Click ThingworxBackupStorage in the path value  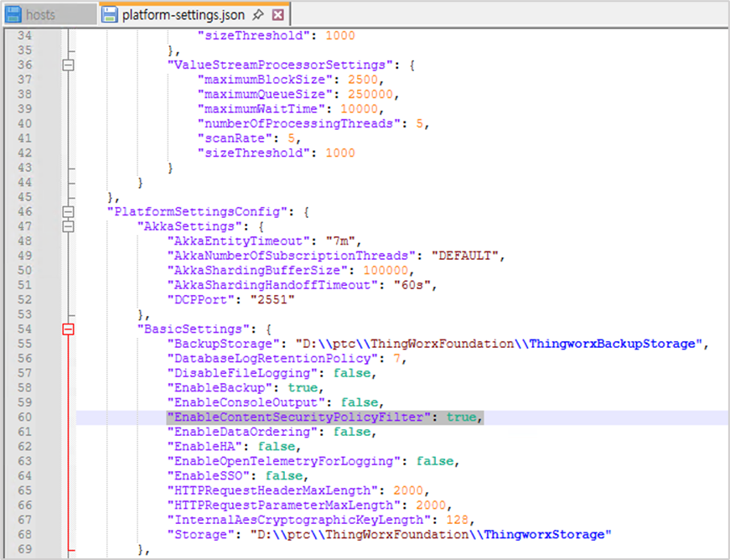point(612,344)
